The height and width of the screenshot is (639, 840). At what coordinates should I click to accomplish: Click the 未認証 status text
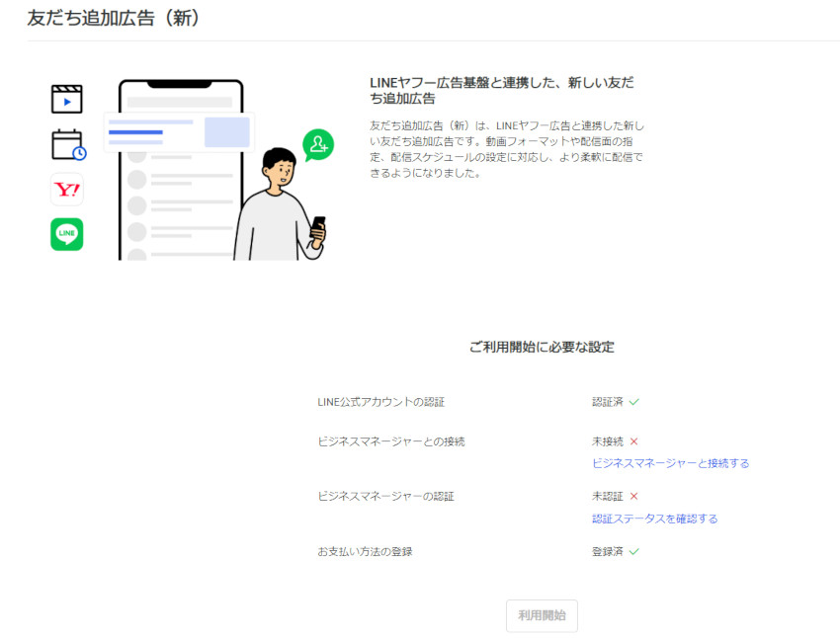(x=608, y=496)
